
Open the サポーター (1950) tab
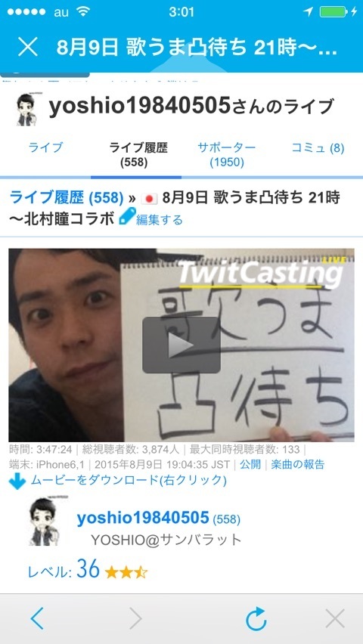click(227, 155)
